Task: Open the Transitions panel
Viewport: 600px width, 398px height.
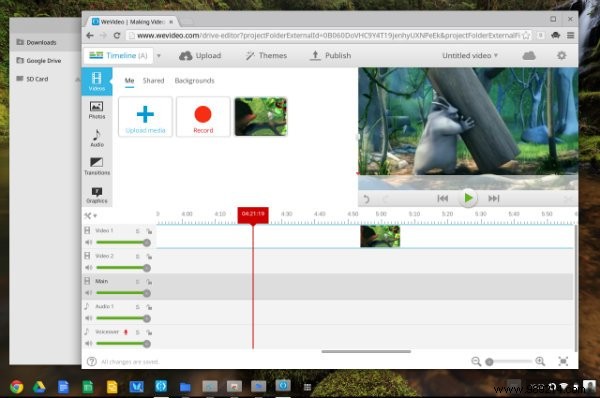Action: click(x=97, y=166)
